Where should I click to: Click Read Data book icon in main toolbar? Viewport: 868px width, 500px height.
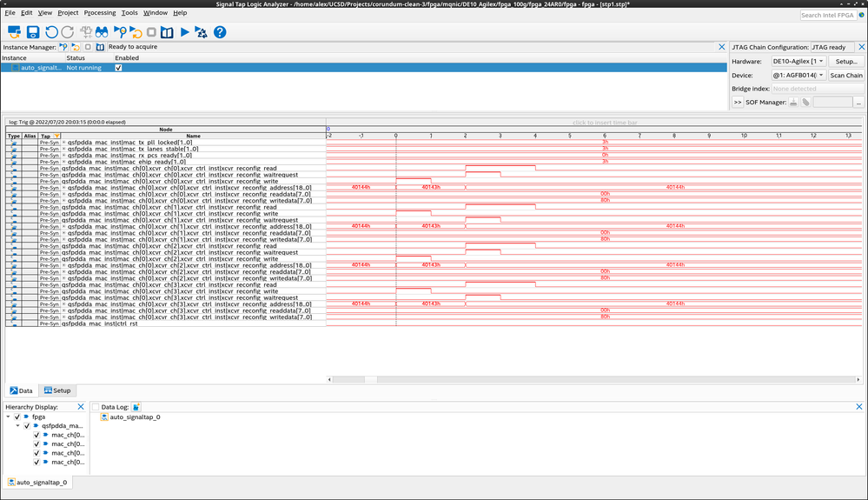[x=167, y=32]
